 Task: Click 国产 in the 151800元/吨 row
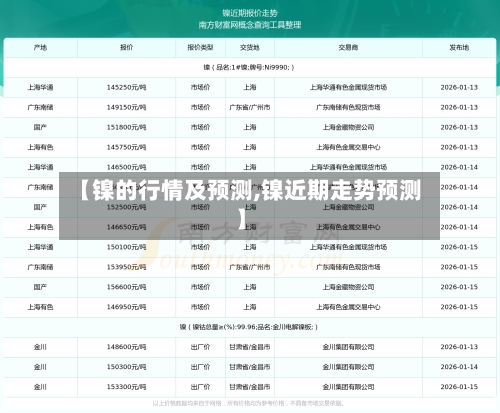(x=40, y=127)
